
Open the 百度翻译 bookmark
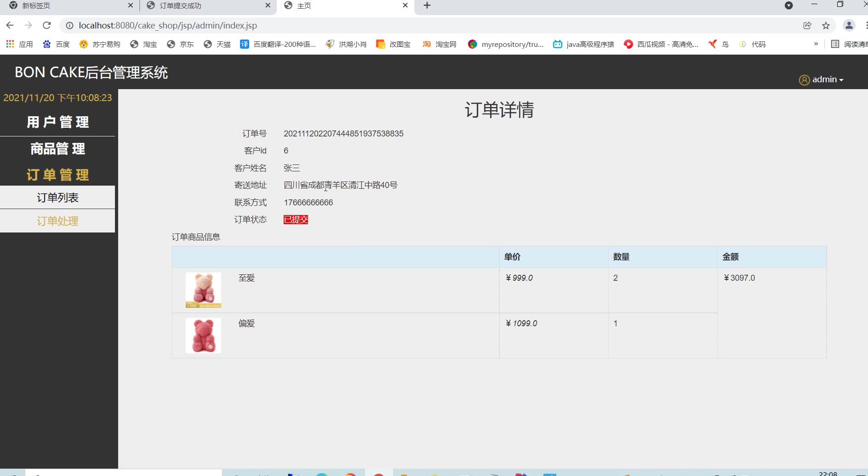click(278, 44)
